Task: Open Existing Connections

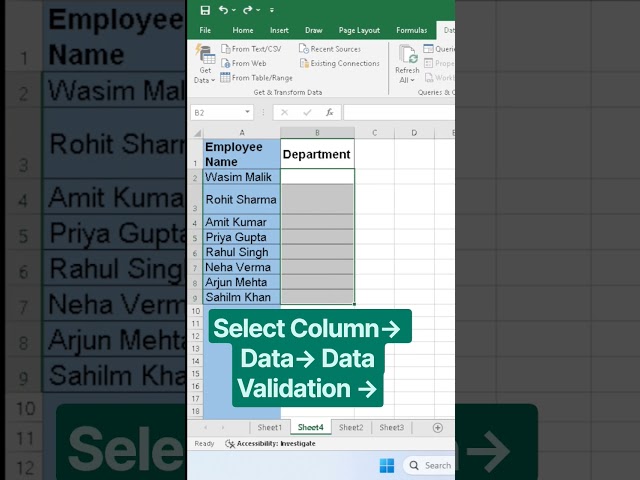Action: coord(340,63)
